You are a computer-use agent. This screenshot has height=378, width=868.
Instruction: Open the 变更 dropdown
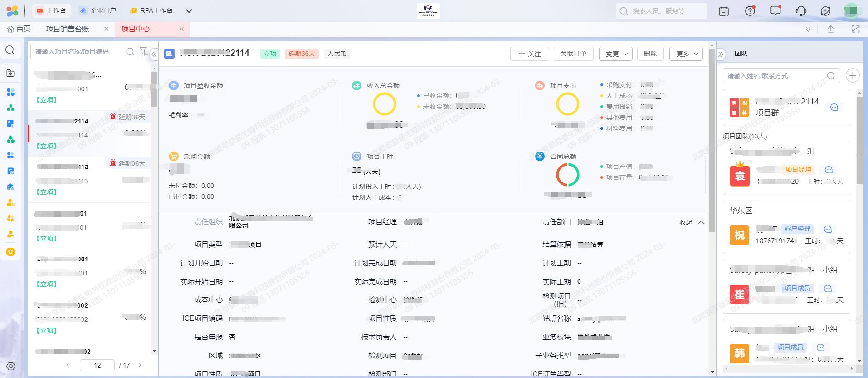615,54
